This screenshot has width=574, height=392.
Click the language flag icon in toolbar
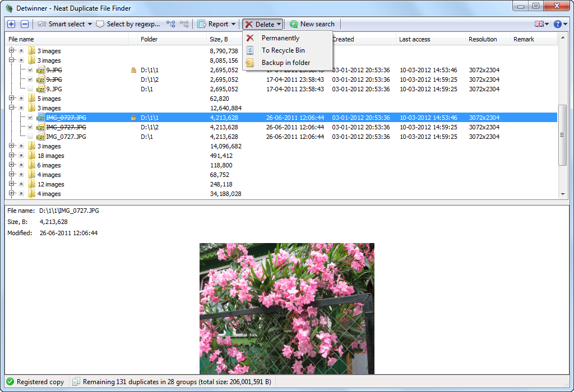[539, 24]
